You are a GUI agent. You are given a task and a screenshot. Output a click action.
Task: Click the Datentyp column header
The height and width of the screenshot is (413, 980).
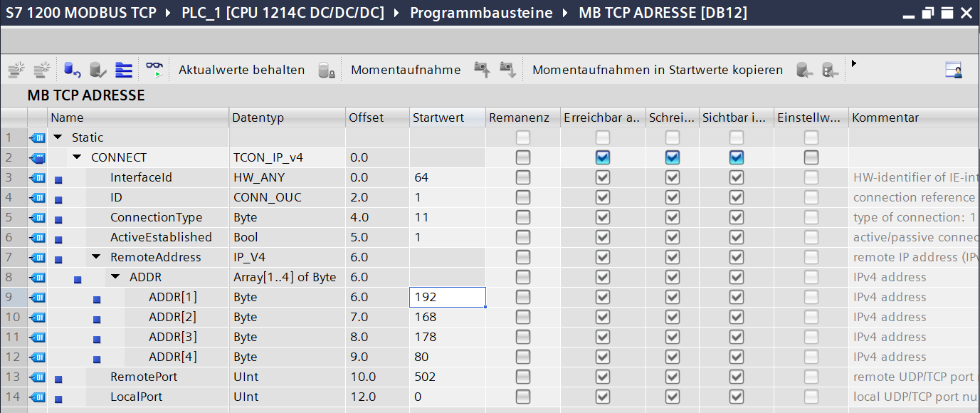288,117
